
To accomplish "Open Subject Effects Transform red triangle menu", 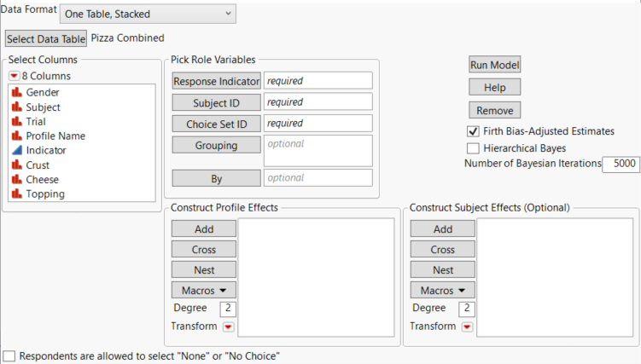I will pyautogui.click(x=467, y=326).
